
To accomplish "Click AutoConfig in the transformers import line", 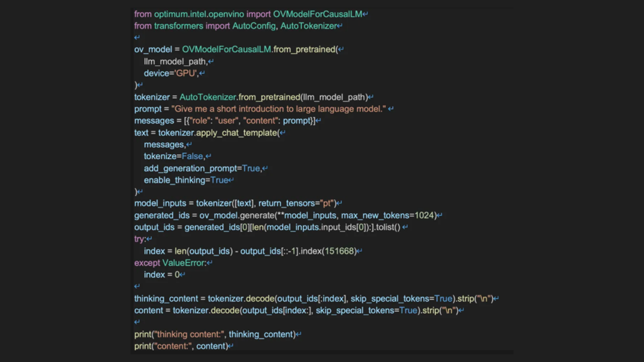I will pyautogui.click(x=254, y=26).
